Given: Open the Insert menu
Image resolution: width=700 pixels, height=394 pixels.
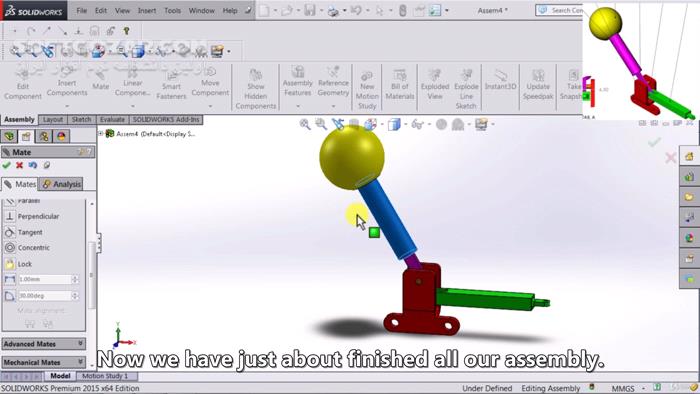Looking at the screenshot, I should click(147, 10).
